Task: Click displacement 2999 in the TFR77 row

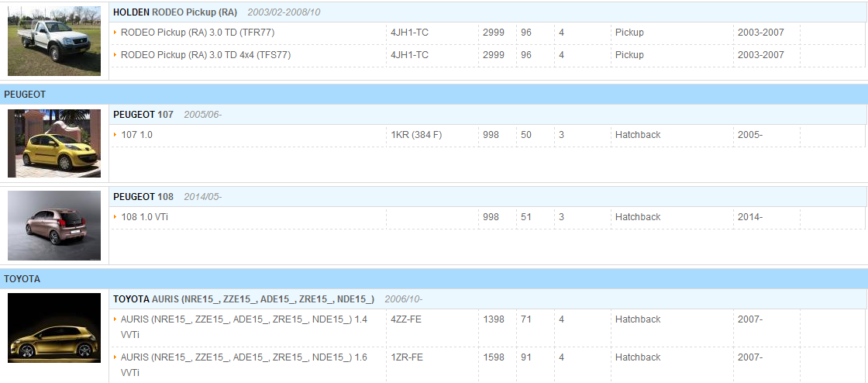Action: pyautogui.click(x=494, y=33)
